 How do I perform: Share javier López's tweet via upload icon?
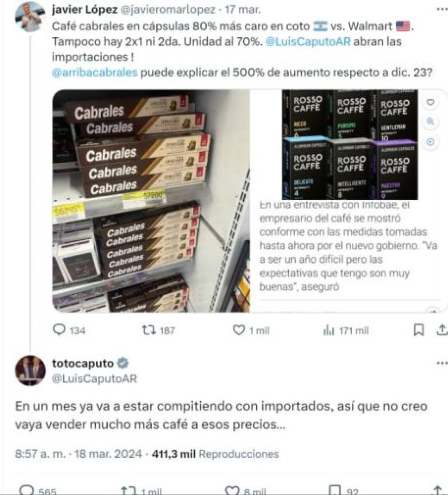coord(442,330)
